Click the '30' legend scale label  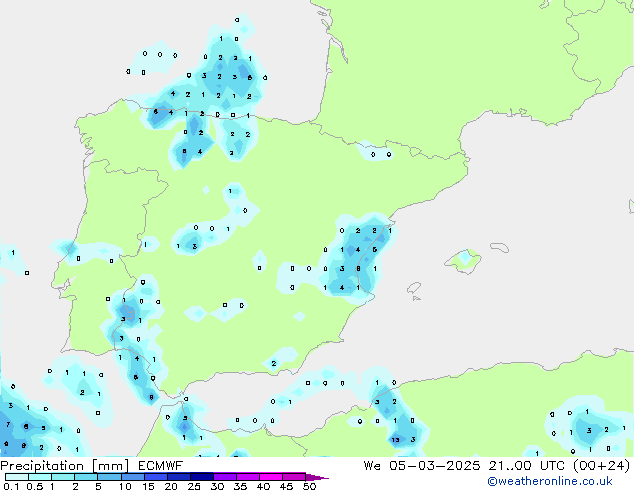[x=217, y=486]
